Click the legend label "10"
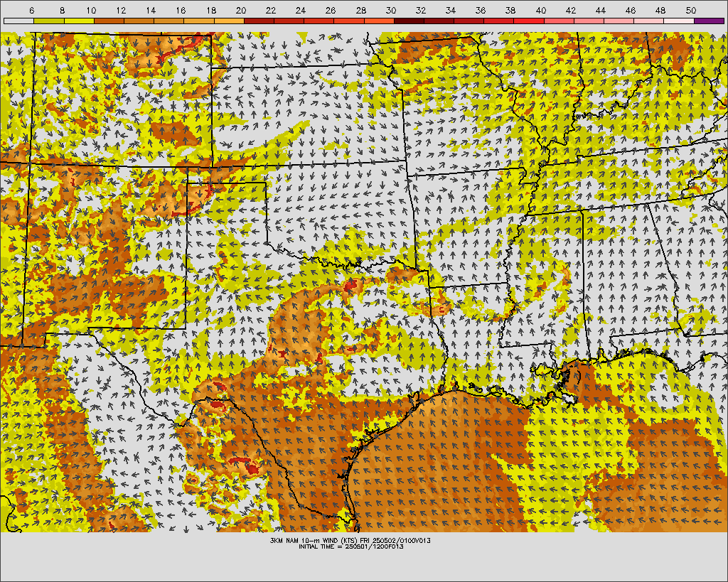Viewport: 728px width, 582px height. tap(92, 10)
